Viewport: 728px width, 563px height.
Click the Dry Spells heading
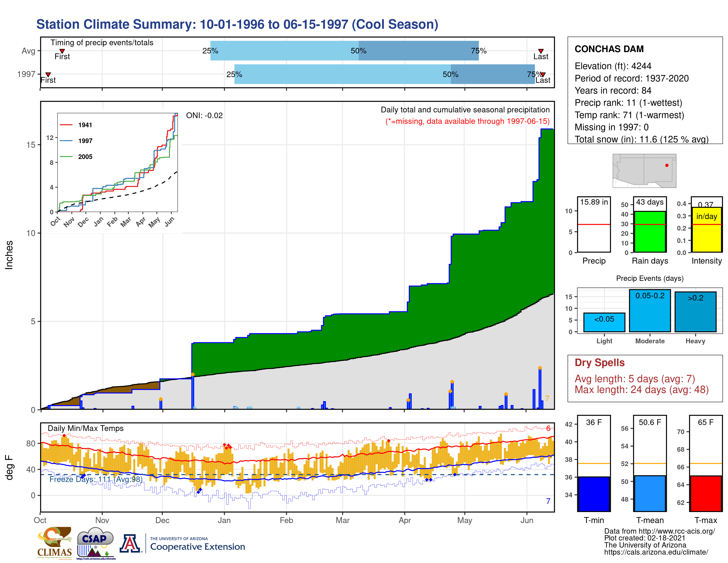coord(599,363)
